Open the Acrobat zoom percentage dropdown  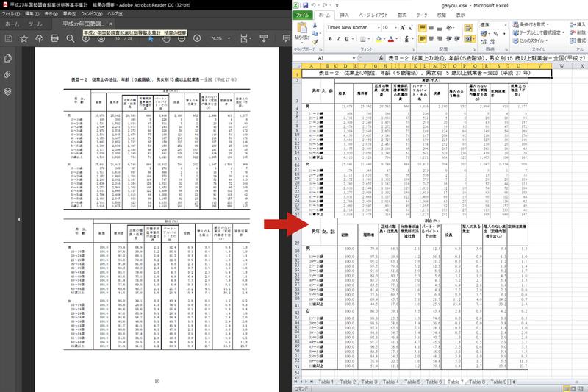click(x=229, y=38)
